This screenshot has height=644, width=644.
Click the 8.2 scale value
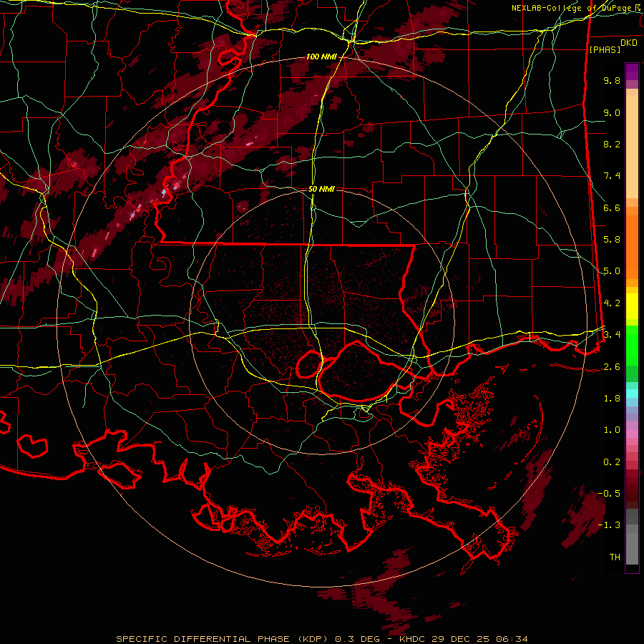tap(612, 144)
